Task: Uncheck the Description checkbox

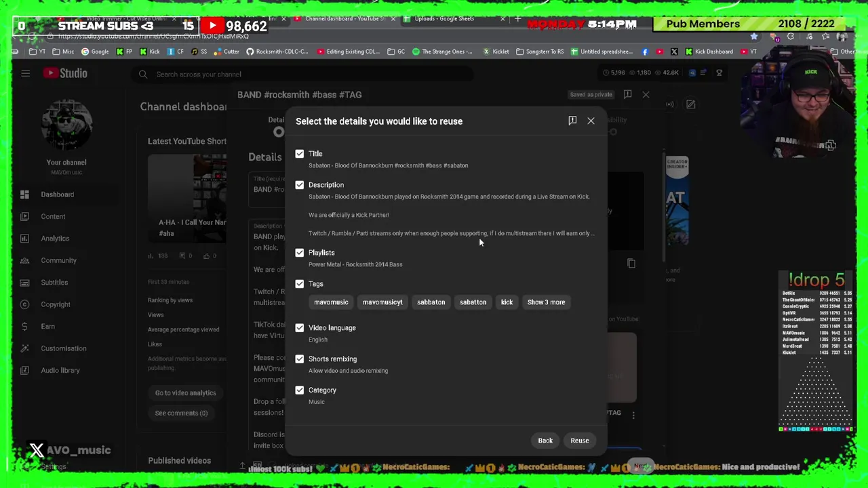Action: click(300, 185)
